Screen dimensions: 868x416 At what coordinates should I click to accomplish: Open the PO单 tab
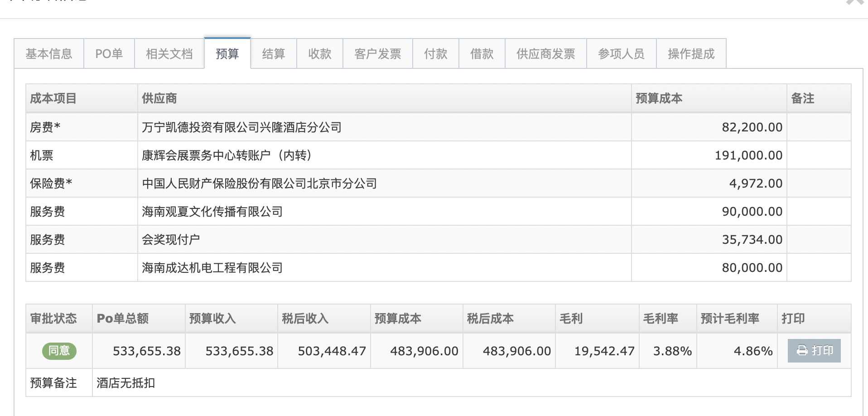109,54
